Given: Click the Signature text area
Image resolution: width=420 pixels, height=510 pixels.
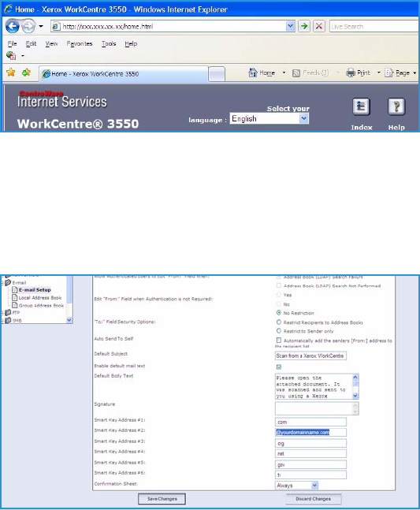Looking at the screenshot, I should pyautogui.click(x=314, y=408).
